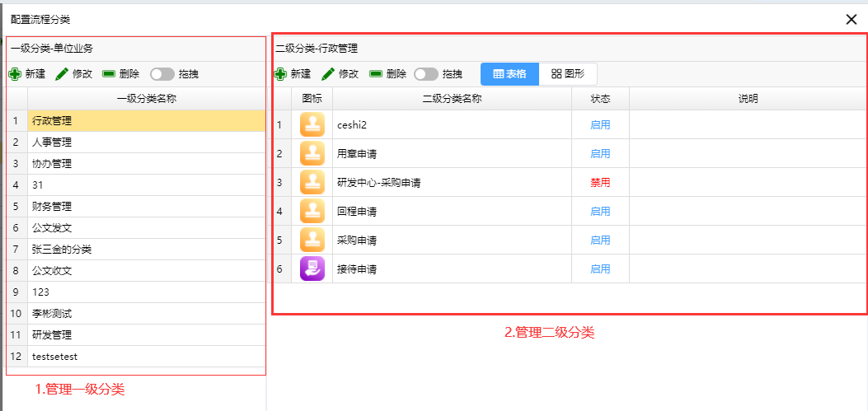Viewport: 868px width, 411px height.
Task: Toggle 拖拽 switch in first-level panel
Action: point(162,74)
